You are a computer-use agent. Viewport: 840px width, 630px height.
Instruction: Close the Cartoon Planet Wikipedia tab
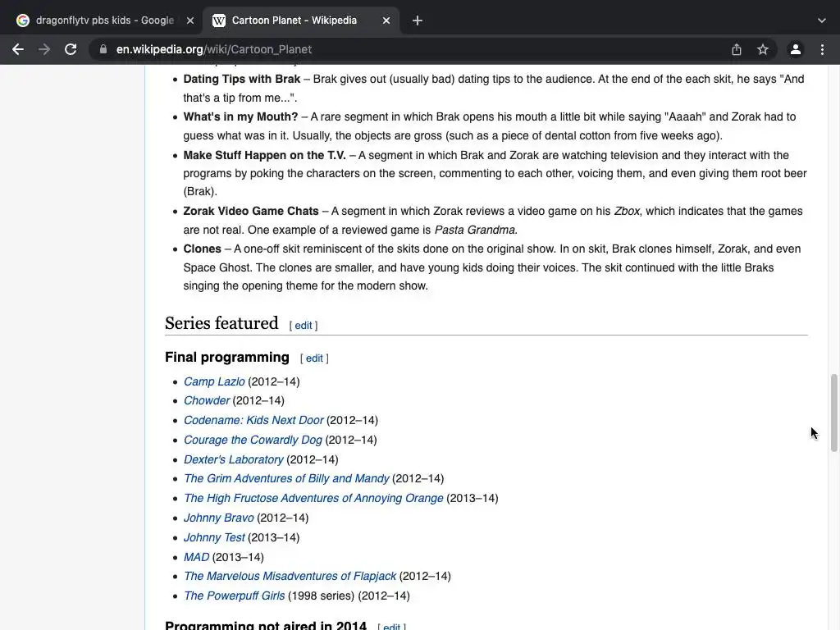pos(386,21)
